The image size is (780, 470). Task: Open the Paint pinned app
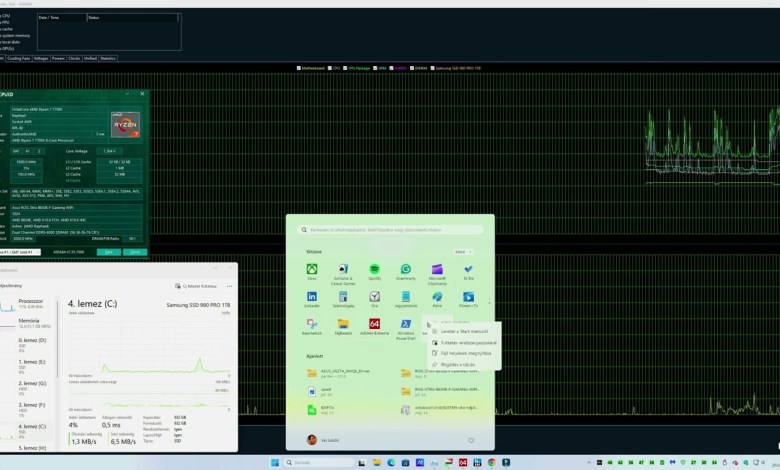pyautogui.click(x=437, y=298)
